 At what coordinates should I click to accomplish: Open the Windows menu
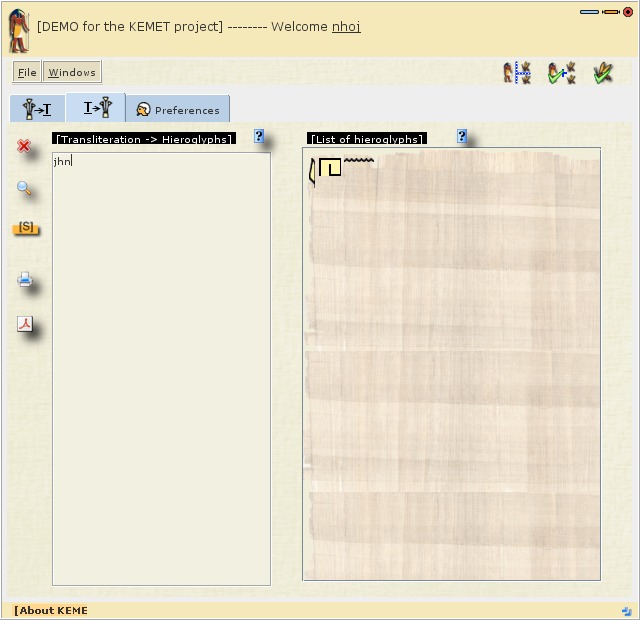72,72
